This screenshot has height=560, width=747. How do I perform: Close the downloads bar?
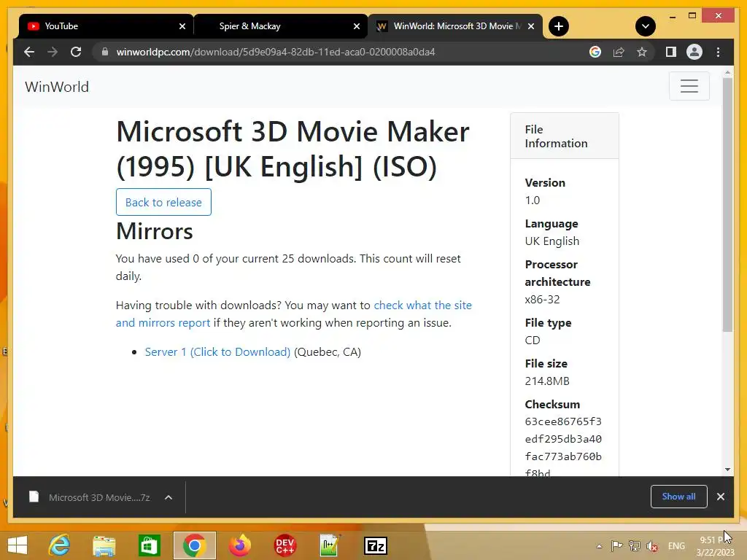tap(721, 497)
